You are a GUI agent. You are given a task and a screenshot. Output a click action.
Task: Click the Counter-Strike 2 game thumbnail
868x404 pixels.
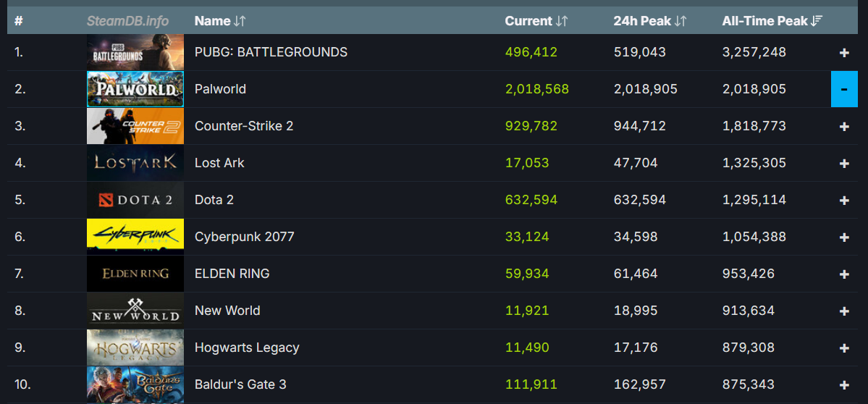135,126
